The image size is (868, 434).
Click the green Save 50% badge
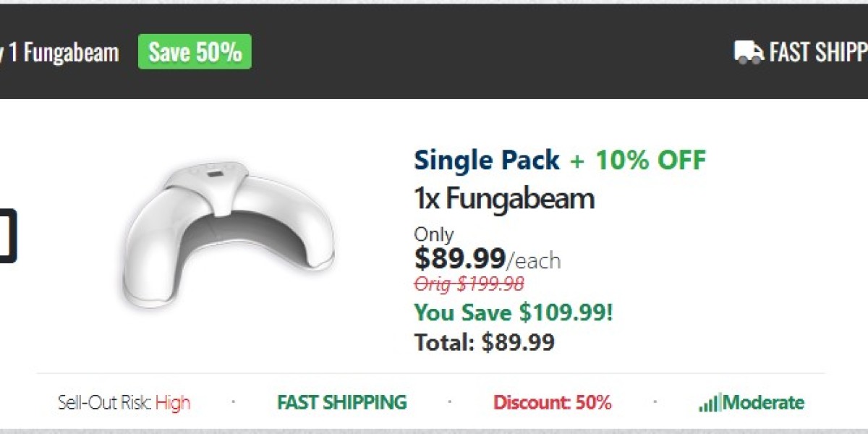[195, 52]
